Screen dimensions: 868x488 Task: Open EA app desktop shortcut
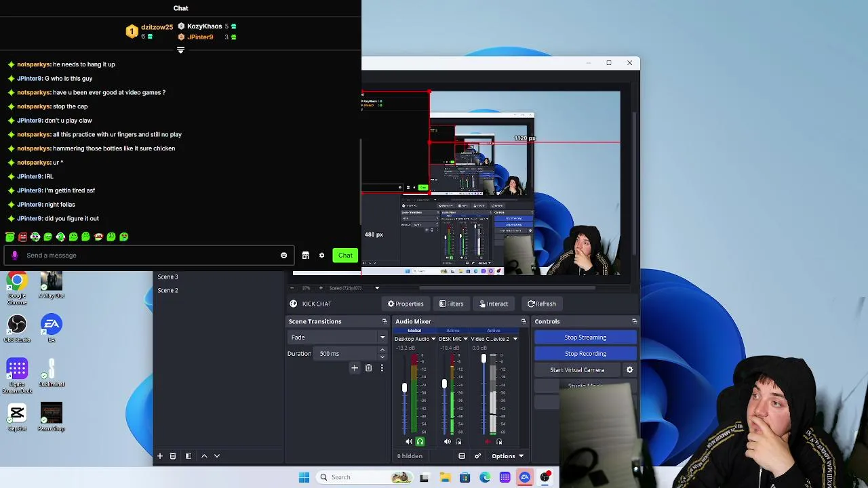click(x=52, y=329)
